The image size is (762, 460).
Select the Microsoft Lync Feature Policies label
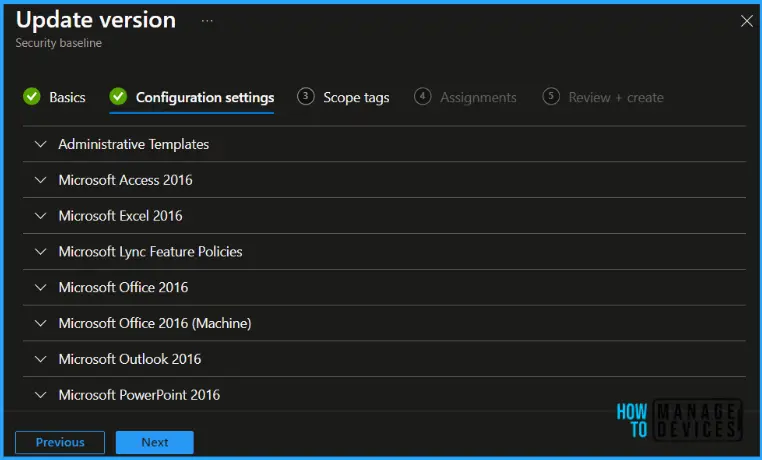[150, 252]
